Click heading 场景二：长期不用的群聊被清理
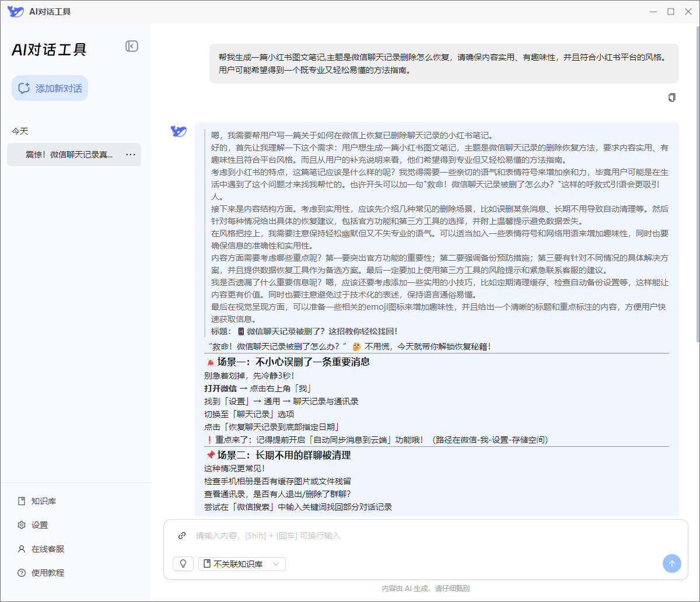 [278, 455]
